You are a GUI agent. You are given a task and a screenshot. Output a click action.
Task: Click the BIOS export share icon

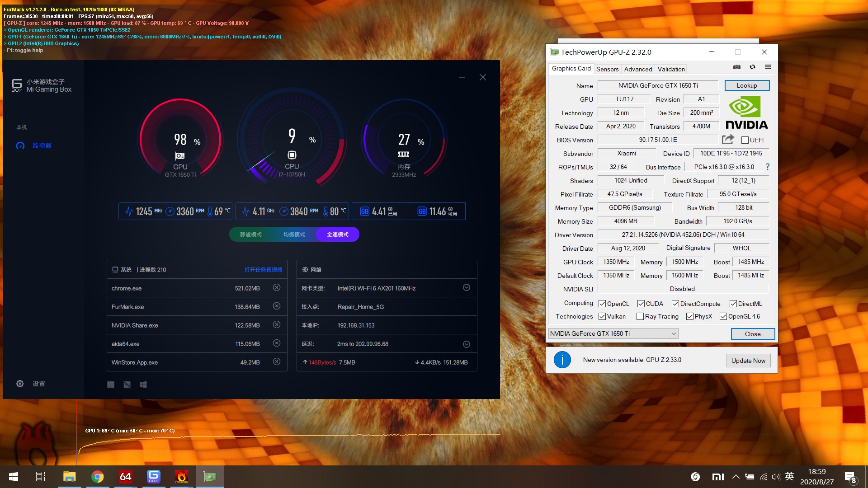pos(728,139)
